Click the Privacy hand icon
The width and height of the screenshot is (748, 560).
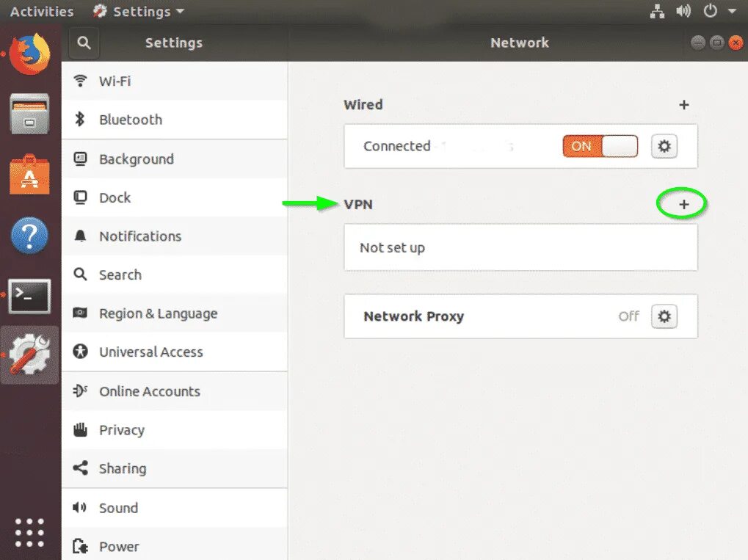[80, 429]
